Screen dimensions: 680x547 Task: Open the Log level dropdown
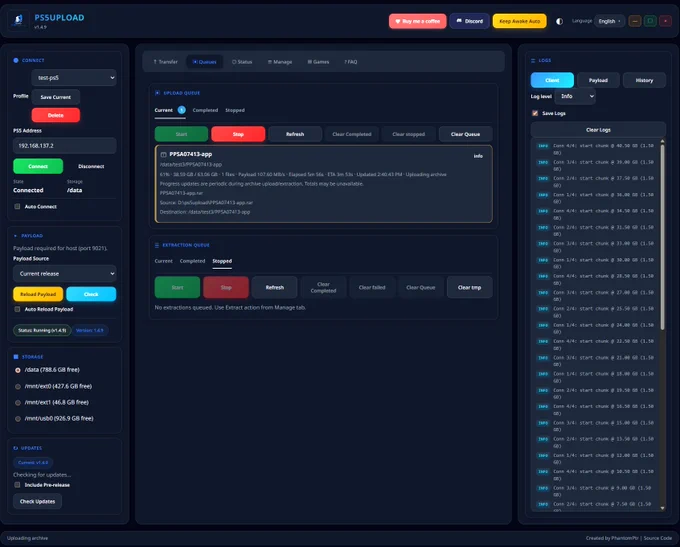pos(575,96)
